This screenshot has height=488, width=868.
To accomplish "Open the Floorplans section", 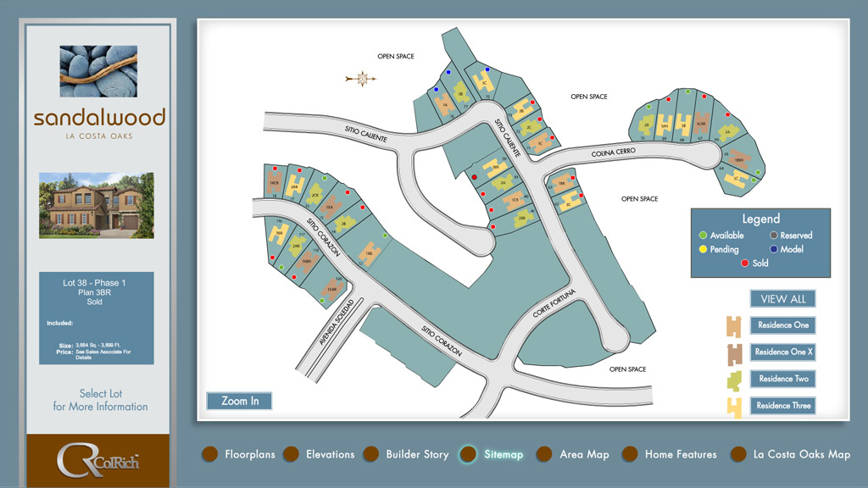I will pyautogui.click(x=238, y=454).
